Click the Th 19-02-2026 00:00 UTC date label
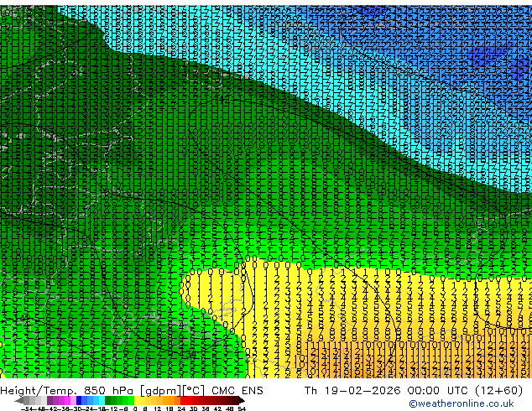Viewport: 532px width, 411px height. click(388, 391)
